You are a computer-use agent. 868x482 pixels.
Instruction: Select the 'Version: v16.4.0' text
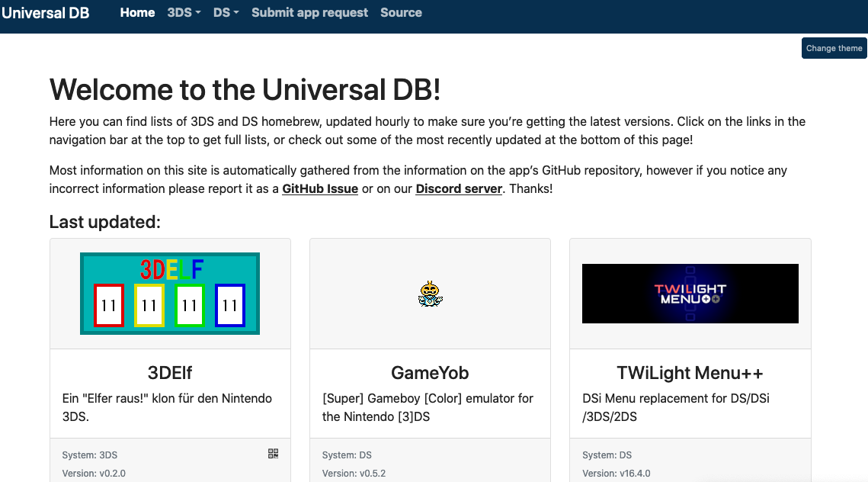616,473
